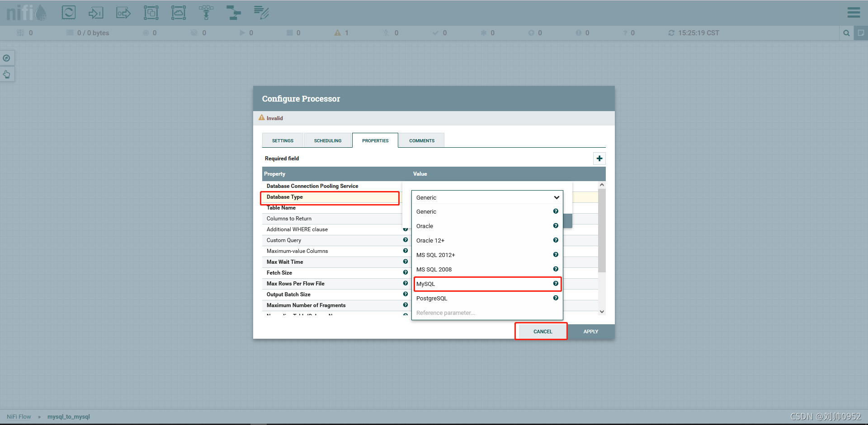Click the properties table scrollbar thumb
Image resolution: width=868 pixels, height=425 pixels.
[602, 230]
